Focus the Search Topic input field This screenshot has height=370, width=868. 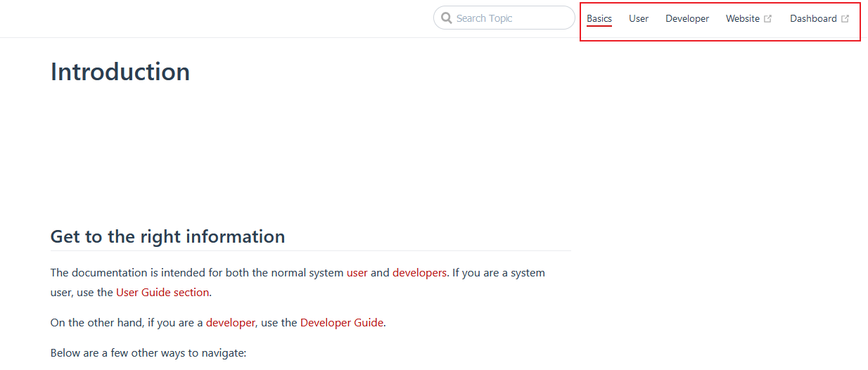click(511, 18)
